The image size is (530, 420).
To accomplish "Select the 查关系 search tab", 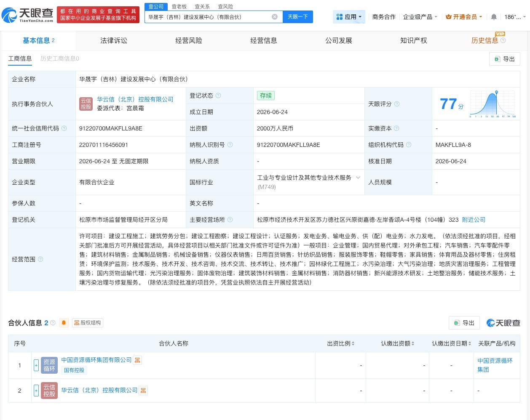I will [202, 7].
